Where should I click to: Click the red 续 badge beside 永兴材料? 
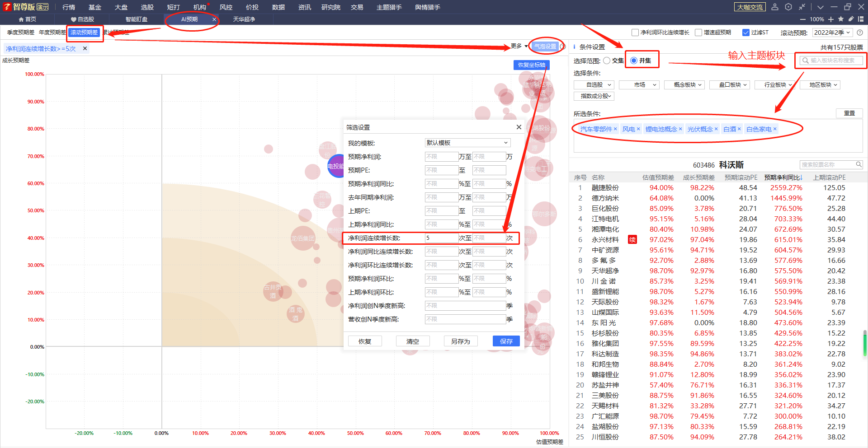pos(632,240)
